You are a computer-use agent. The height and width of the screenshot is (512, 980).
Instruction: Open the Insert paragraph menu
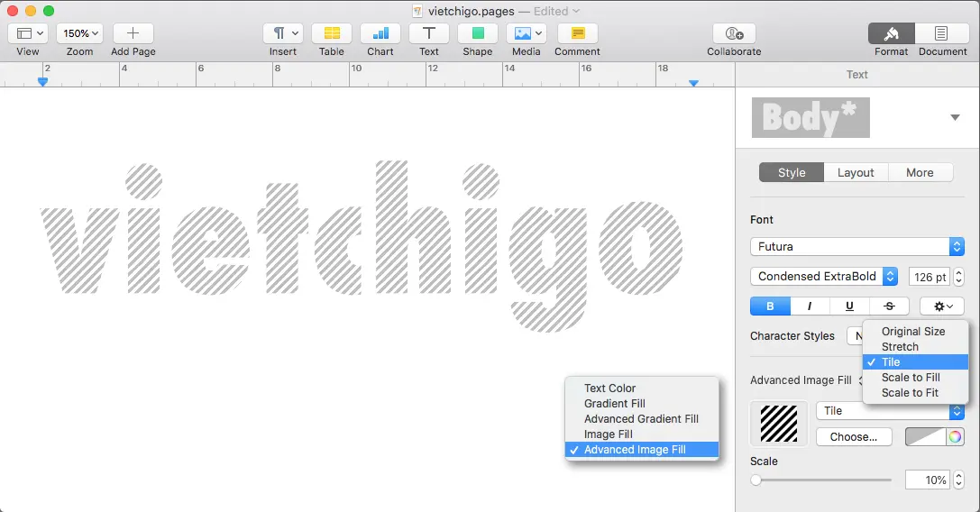click(283, 33)
